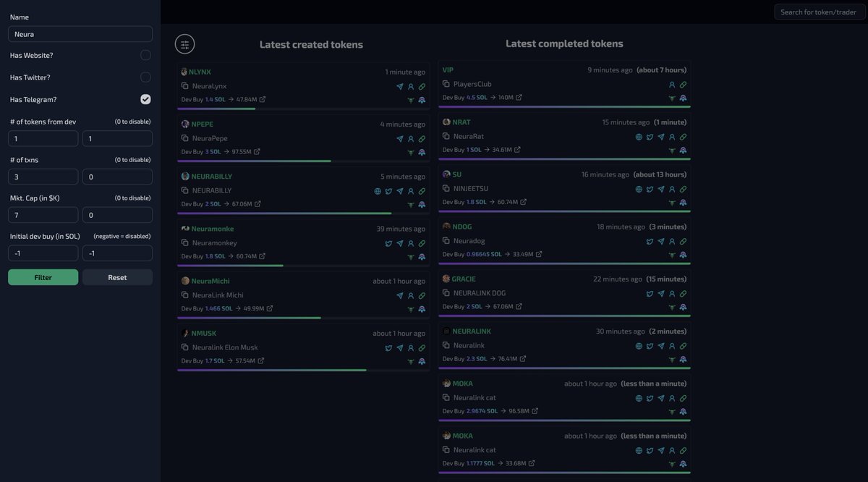Click external link icon next to 76.41M
868x482 pixels.
(524, 358)
